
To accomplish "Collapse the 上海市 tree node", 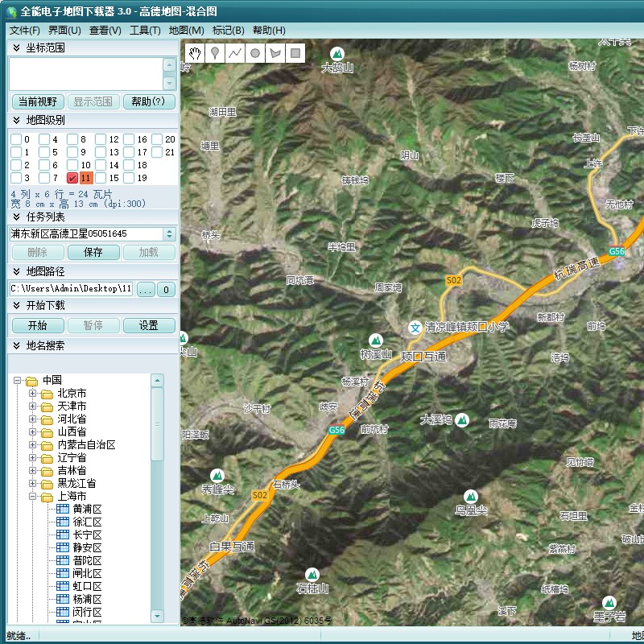I will click(32, 496).
